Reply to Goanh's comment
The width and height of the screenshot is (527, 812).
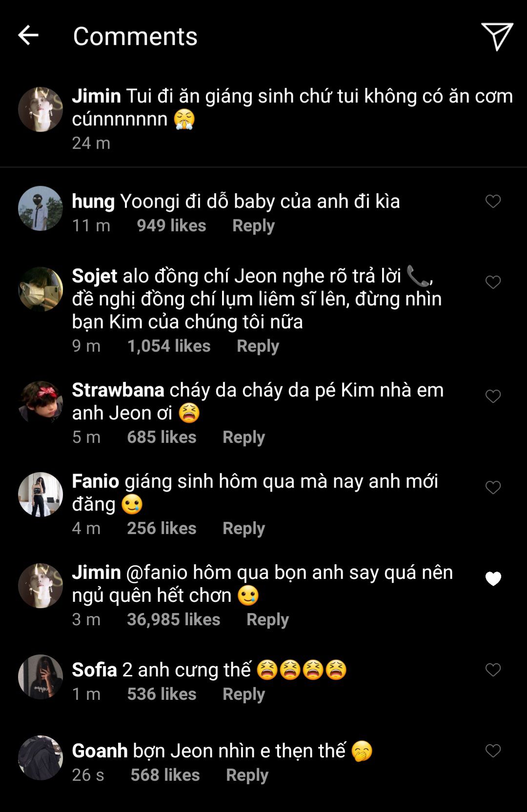coord(247,775)
